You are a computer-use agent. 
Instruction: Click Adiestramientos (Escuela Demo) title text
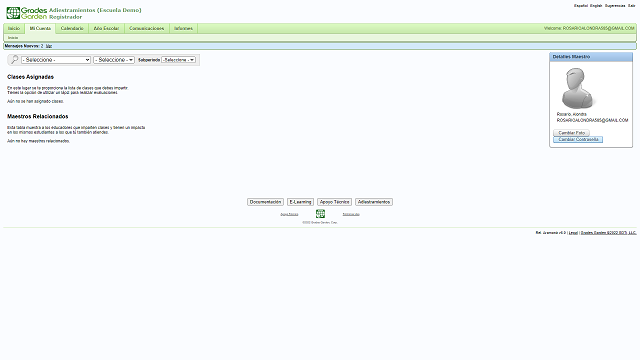pos(95,10)
